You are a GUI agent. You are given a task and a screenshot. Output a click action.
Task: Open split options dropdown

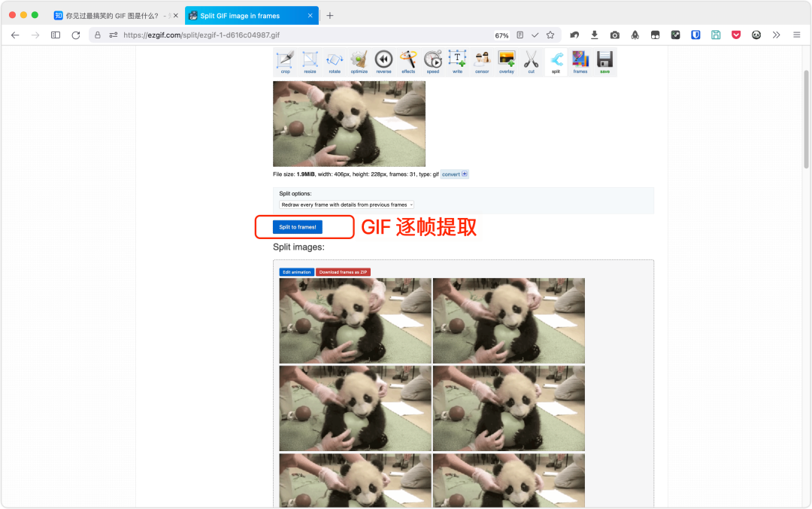coord(347,205)
